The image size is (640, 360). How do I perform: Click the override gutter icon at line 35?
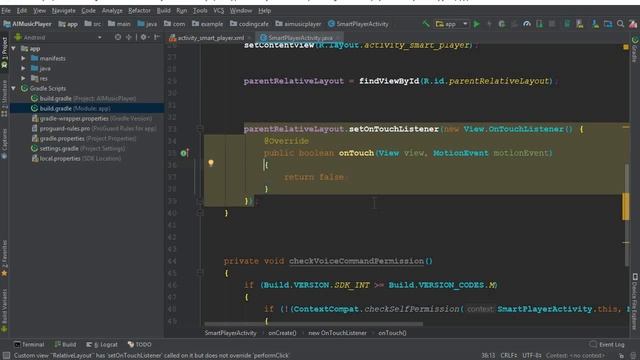tap(184, 153)
